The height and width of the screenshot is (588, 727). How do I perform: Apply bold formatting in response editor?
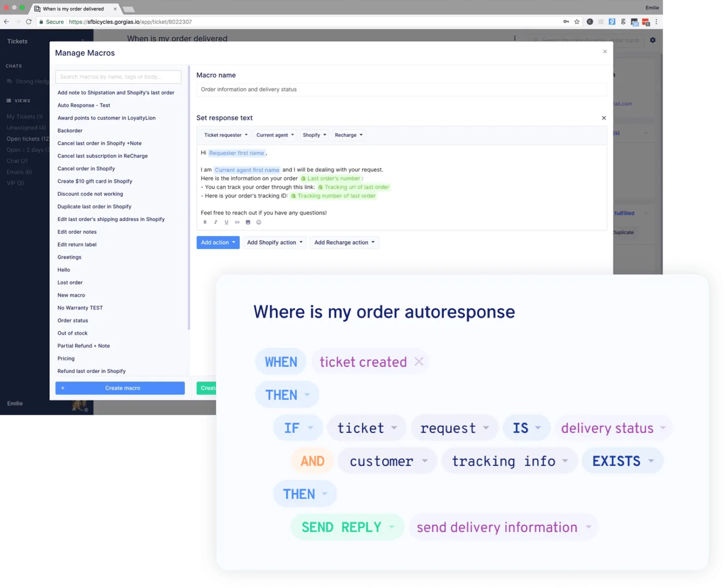coord(205,222)
